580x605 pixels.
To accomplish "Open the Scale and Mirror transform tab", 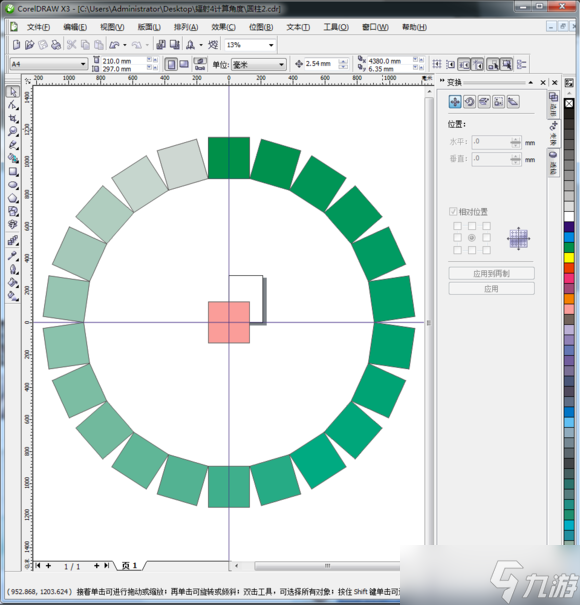I will [x=484, y=102].
